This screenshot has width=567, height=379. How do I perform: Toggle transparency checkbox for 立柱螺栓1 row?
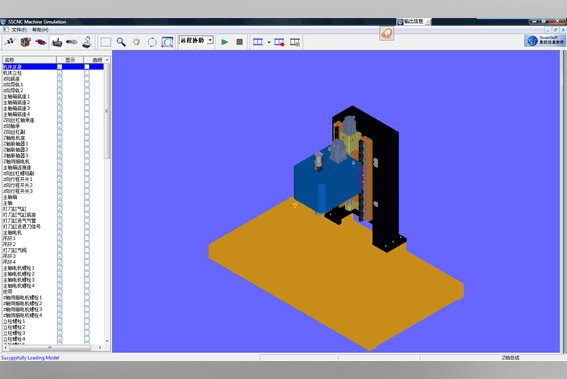point(87,321)
